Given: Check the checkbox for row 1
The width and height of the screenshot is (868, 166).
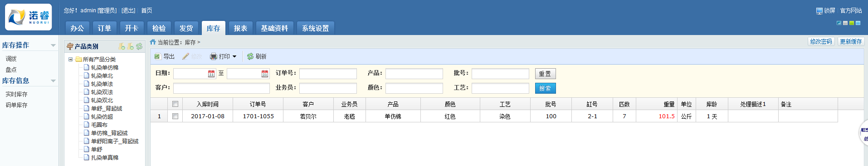Looking at the screenshot, I should [x=176, y=116].
